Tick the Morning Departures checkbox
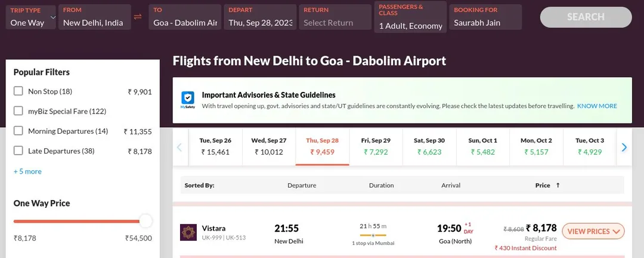The width and height of the screenshot is (644, 258). click(x=18, y=131)
